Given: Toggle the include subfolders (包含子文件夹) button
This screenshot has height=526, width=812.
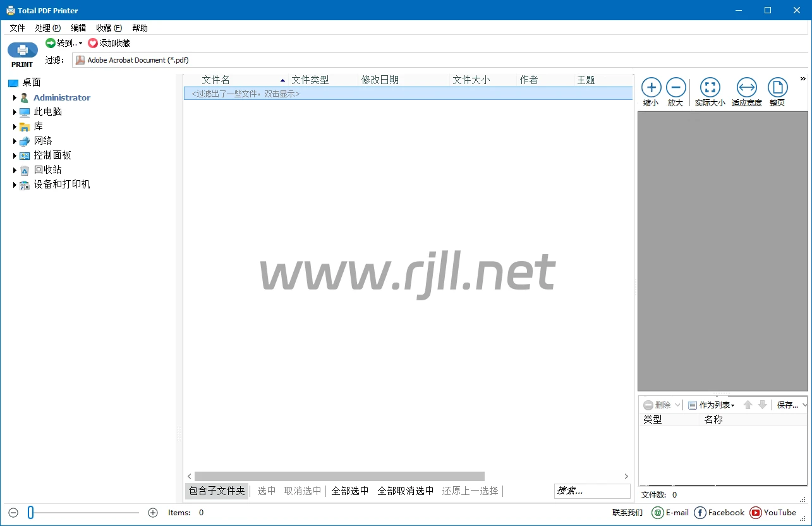Looking at the screenshot, I should point(217,491).
